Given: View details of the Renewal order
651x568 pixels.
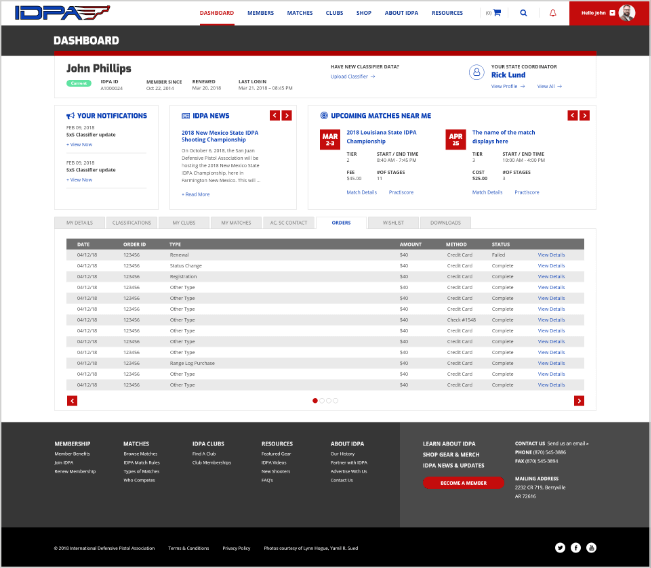Looking at the screenshot, I should point(551,255).
